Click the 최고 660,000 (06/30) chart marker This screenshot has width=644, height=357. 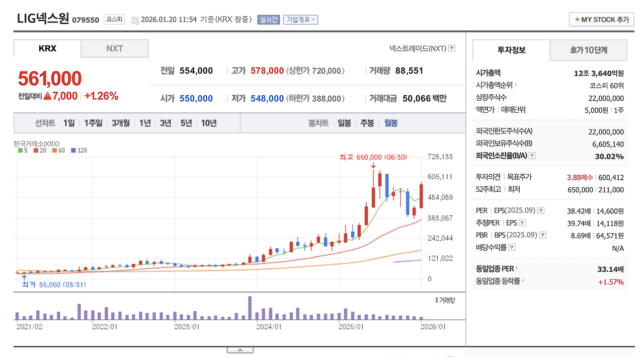(x=372, y=158)
